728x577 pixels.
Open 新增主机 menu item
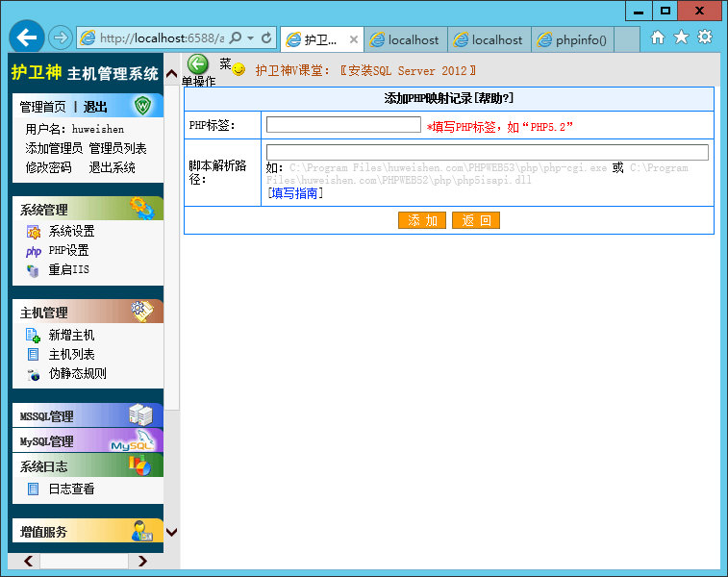[71, 336]
